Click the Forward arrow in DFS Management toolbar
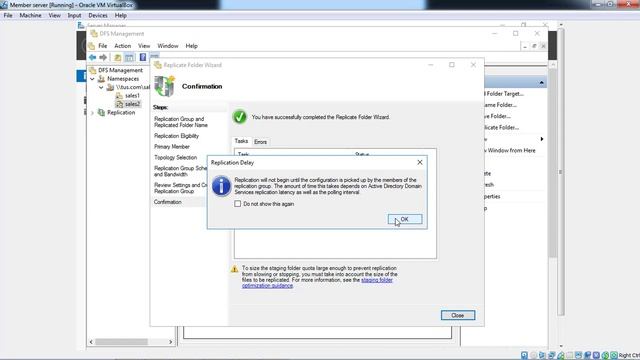640x360 pixels. coord(103,58)
